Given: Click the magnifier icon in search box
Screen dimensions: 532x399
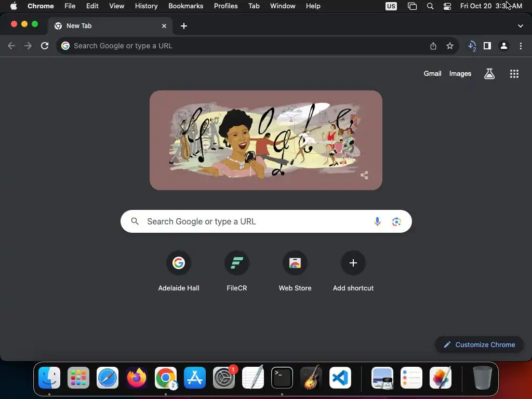Looking at the screenshot, I should [x=135, y=221].
